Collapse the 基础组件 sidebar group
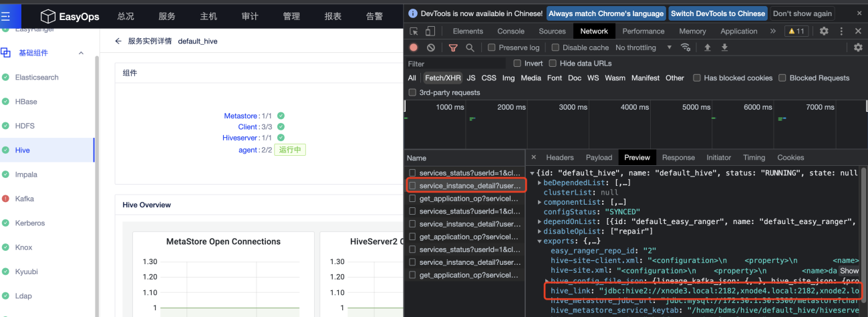Viewport: 868px width, 317px height. (x=81, y=53)
